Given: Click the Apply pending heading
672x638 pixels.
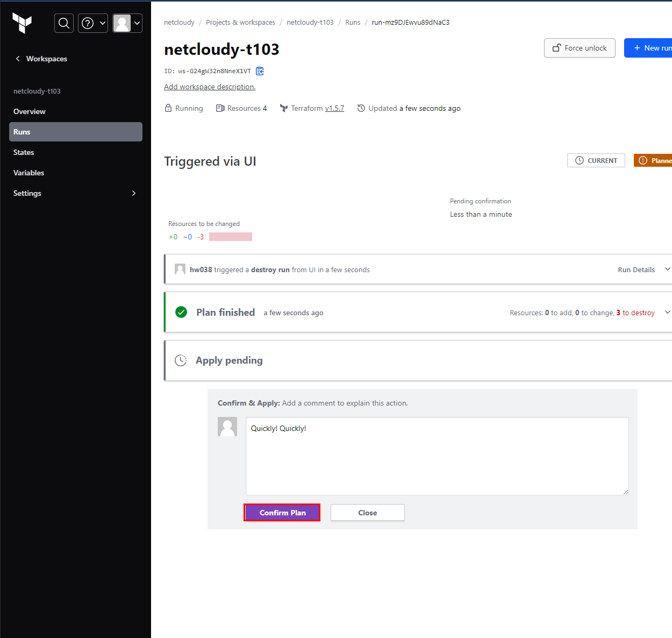Looking at the screenshot, I should tap(230, 360).
